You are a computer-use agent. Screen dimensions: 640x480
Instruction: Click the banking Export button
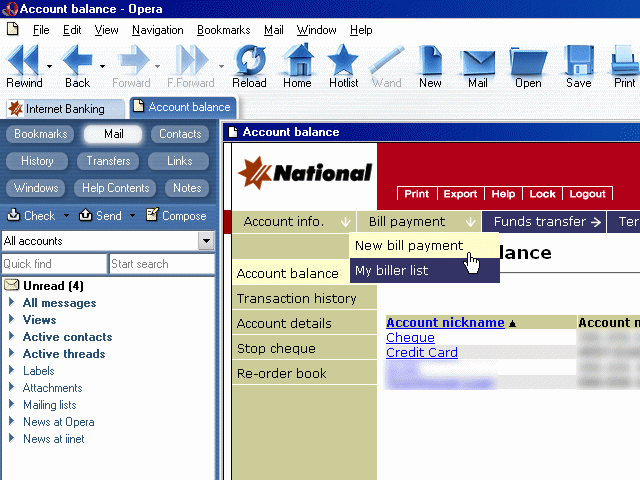[460, 194]
